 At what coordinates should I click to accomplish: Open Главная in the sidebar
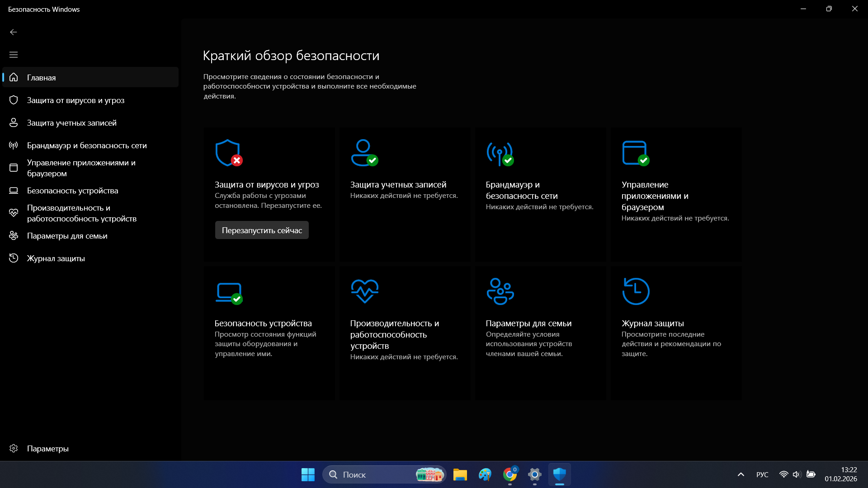click(x=90, y=77)
